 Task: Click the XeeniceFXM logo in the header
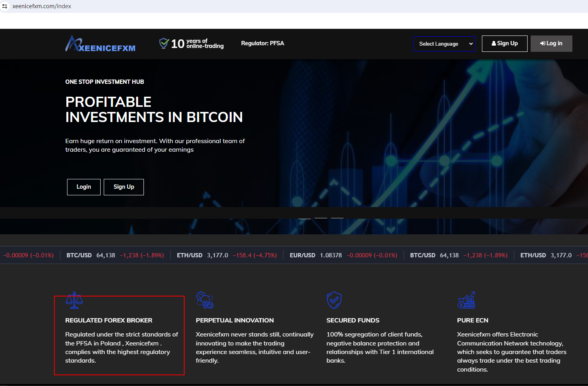[100, 43]
